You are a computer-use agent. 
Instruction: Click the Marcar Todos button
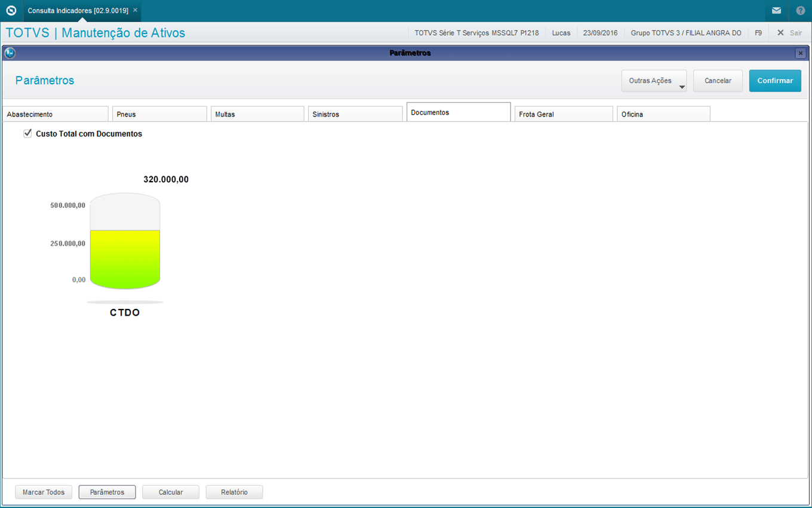44,492
